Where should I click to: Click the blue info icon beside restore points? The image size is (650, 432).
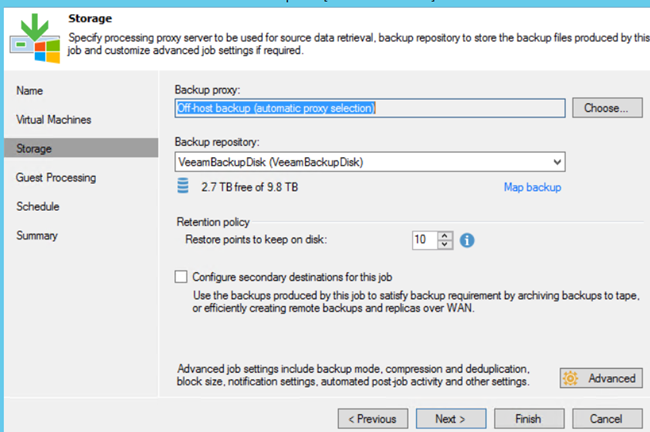click(x=466, y=240)
